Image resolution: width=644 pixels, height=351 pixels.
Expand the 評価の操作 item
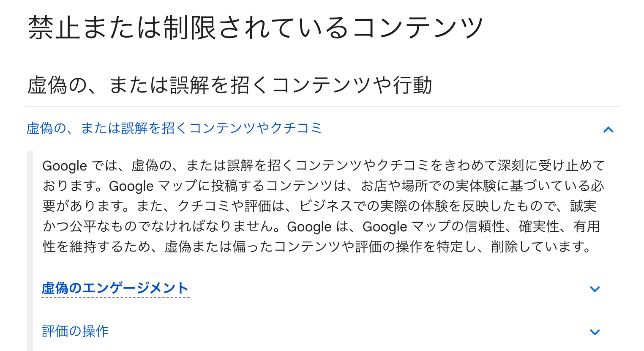(75, 331)
